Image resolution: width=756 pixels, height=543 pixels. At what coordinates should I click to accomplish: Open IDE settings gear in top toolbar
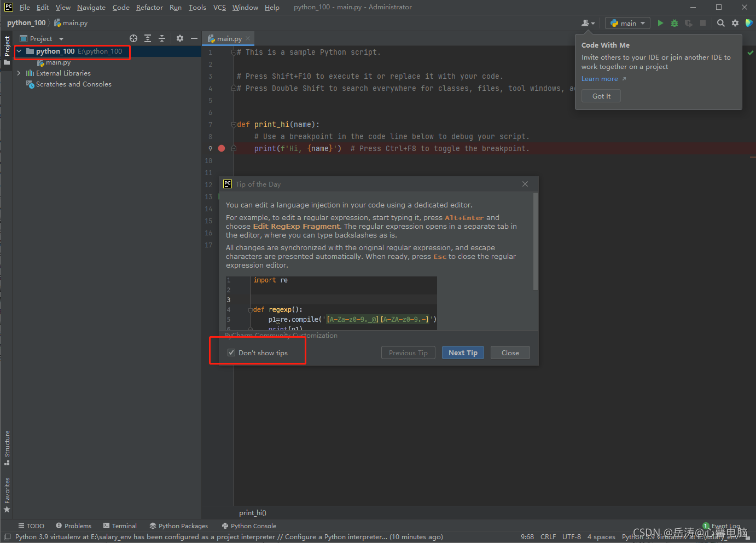[x=735, y=23]
